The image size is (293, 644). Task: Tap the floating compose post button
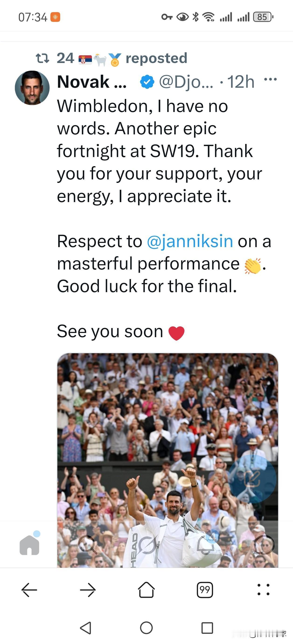click(252, 479)
